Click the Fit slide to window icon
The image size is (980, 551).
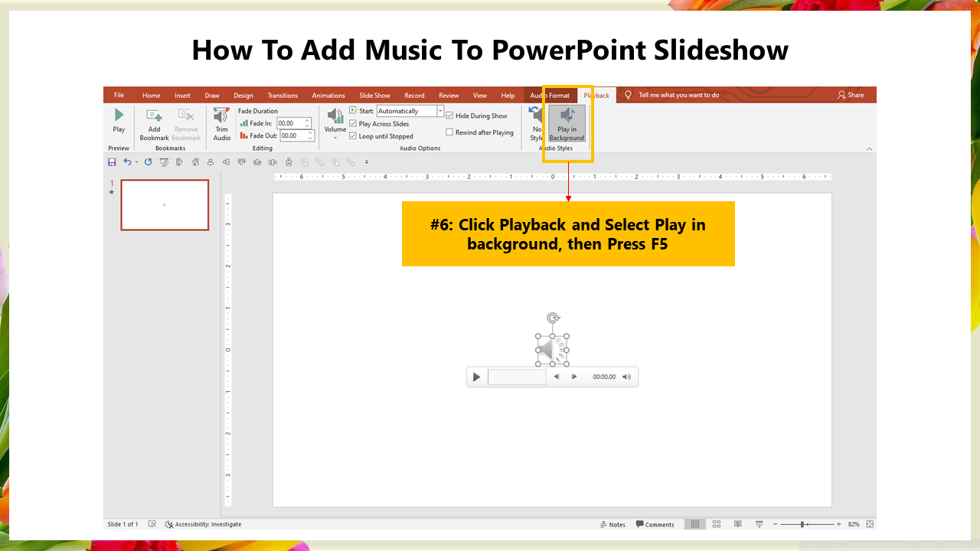[x=870, y=524]
